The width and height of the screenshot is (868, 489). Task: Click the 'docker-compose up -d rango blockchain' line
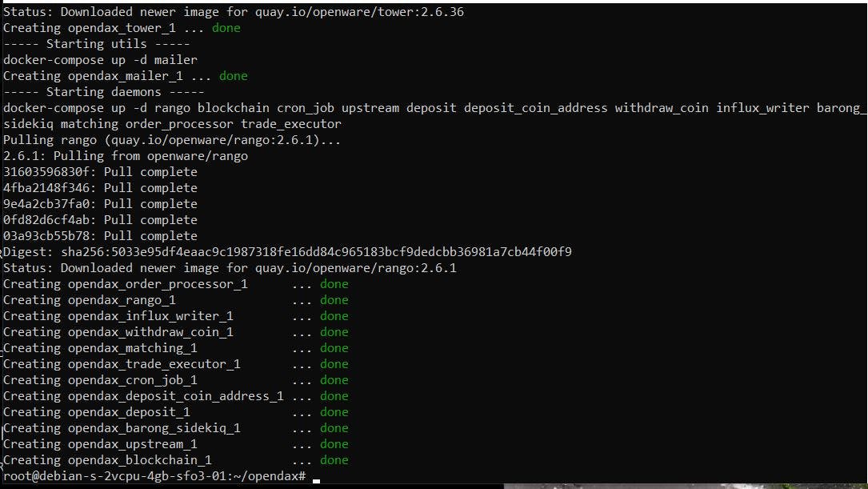[x=434, y=108]
